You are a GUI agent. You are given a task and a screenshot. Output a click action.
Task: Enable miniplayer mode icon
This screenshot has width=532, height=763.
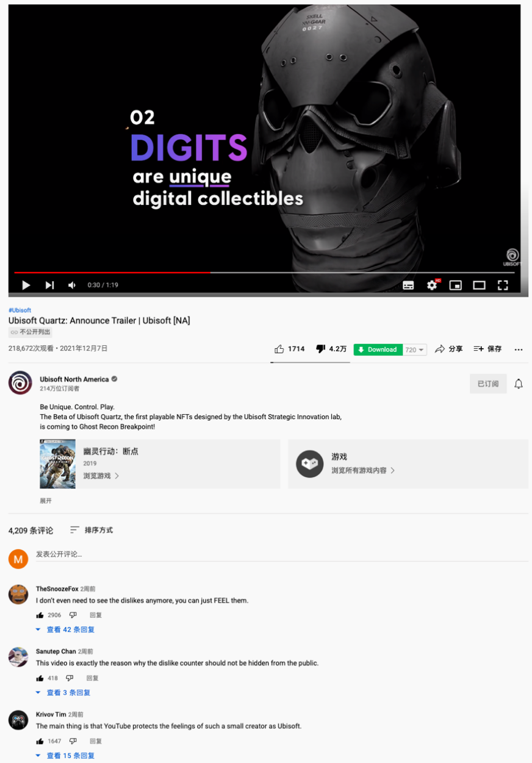click(x=456, y=285)
